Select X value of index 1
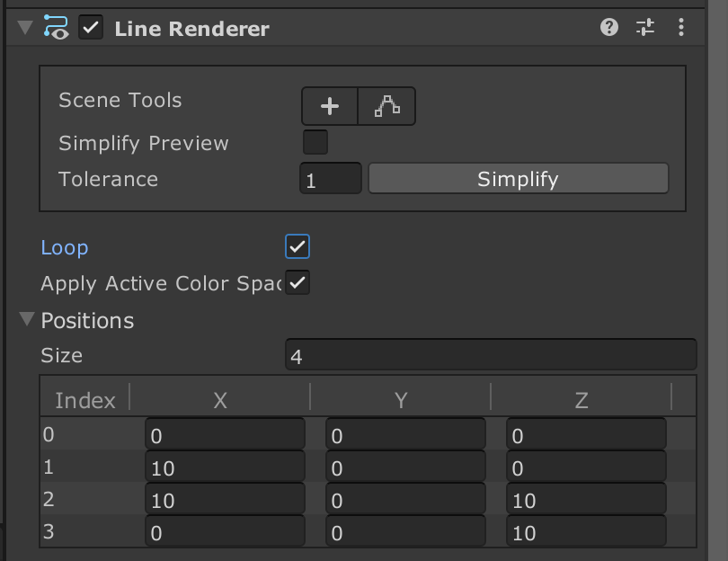Image resolution: width=728 pixels, height=561 pixels. point(226,467)
